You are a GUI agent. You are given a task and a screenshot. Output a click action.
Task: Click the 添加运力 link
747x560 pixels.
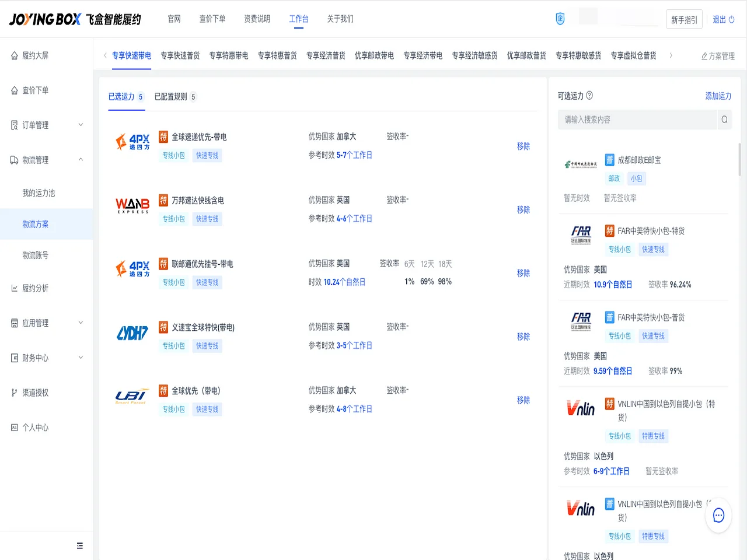point(718,96)
